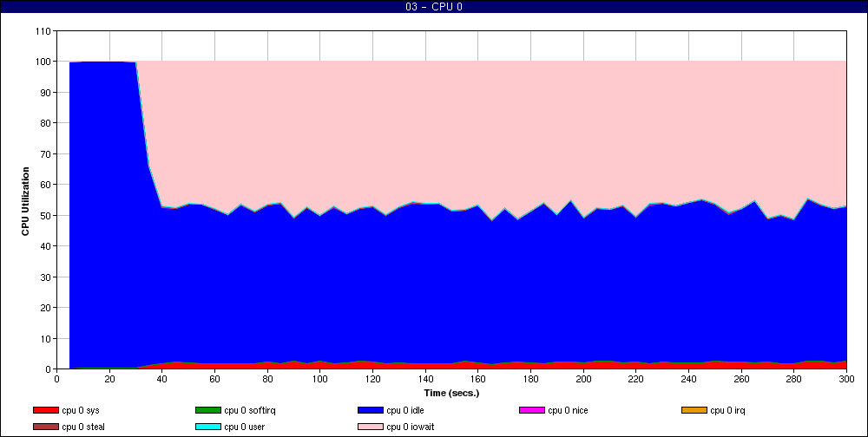The width and height of the screenshot is (868, 437).
Task: Click the 'cpu 0 irq' legend label
Action: click(728, 411)
